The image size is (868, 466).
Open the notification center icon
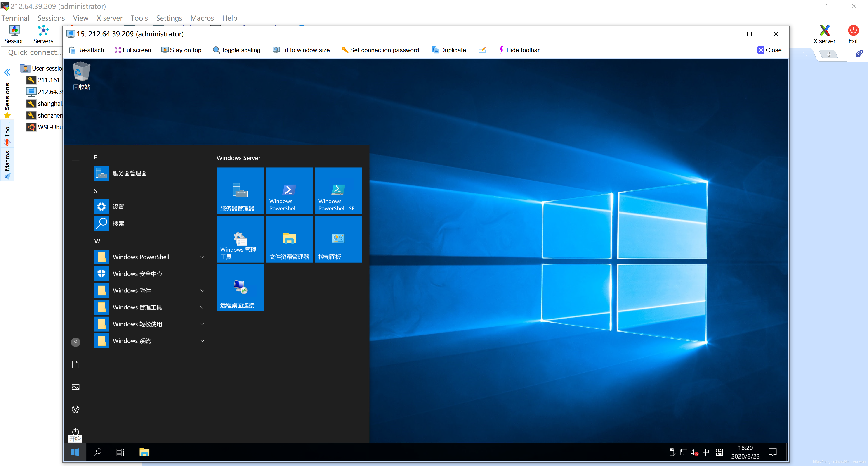pyautogui.click(x=773, y=452)
